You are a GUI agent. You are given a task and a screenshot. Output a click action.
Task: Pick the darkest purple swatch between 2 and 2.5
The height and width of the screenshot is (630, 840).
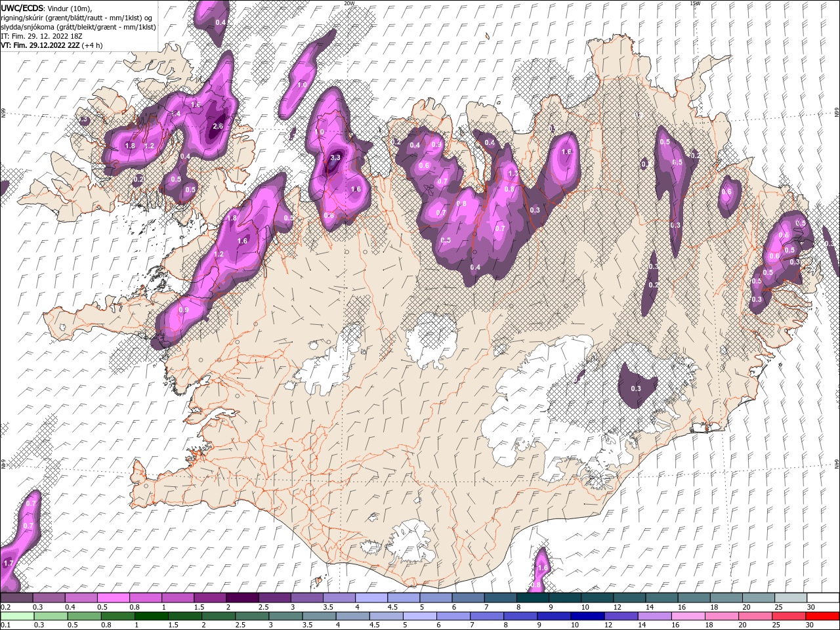[x=241, y=598]
